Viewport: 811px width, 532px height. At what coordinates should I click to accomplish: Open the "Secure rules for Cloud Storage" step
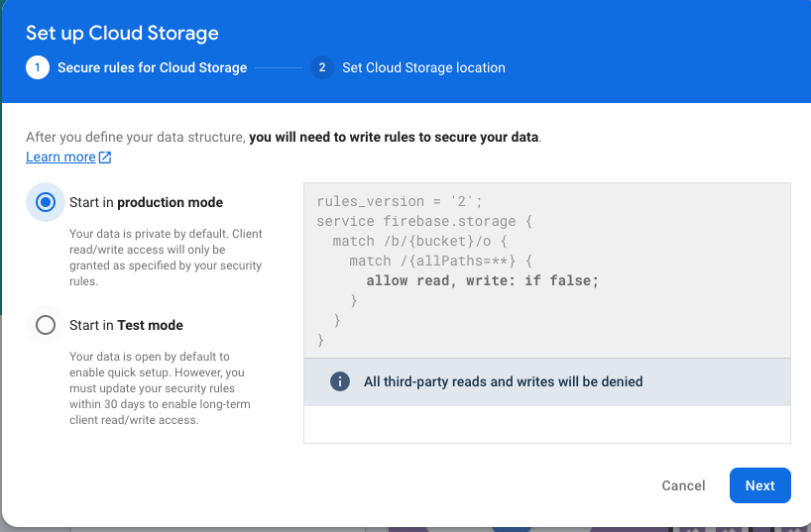pos(152,68)
